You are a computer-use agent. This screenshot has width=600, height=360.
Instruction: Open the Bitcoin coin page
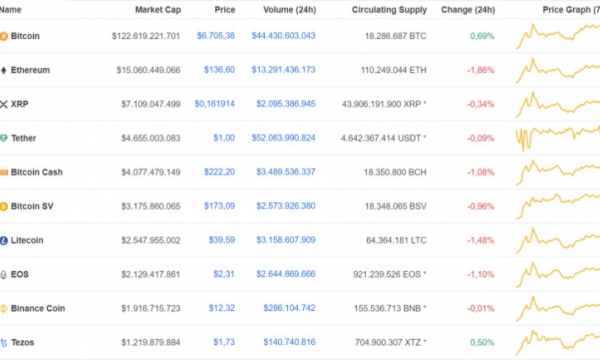25,36
